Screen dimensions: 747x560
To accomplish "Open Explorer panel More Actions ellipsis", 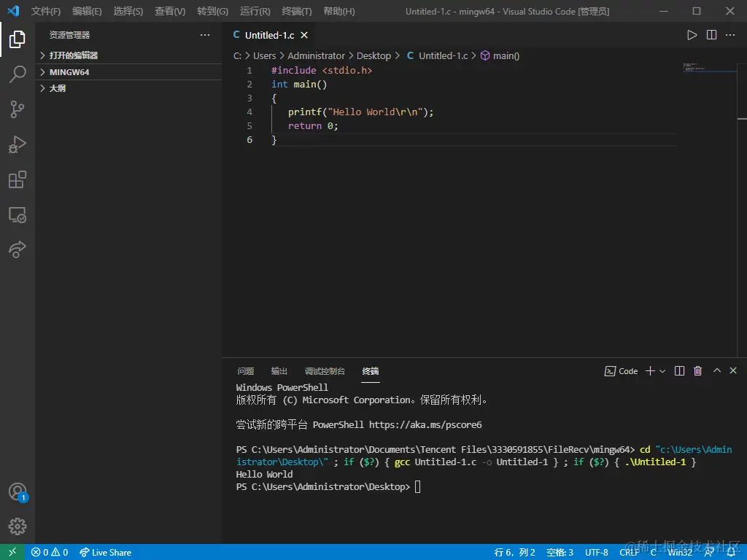I will pyautogui.click(x=205, y=35).
